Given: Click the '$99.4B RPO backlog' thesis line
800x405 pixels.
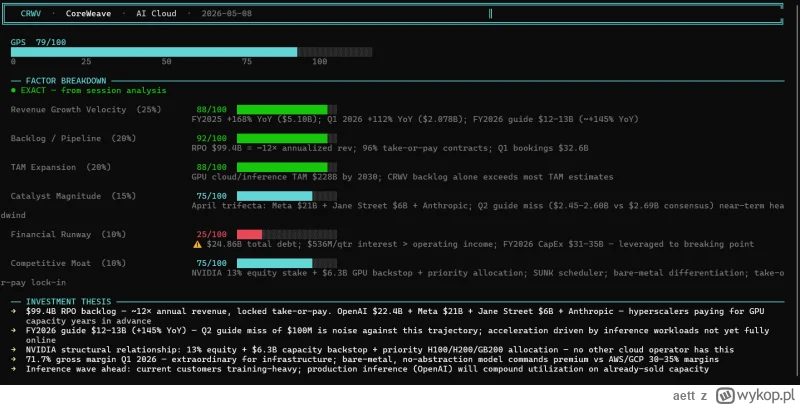Looking at the screenshot, I should (x=395, y=316).
